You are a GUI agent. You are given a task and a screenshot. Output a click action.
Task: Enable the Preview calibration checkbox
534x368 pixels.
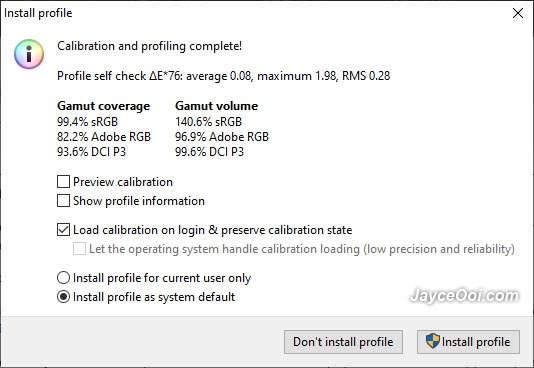tap(63, 182)
